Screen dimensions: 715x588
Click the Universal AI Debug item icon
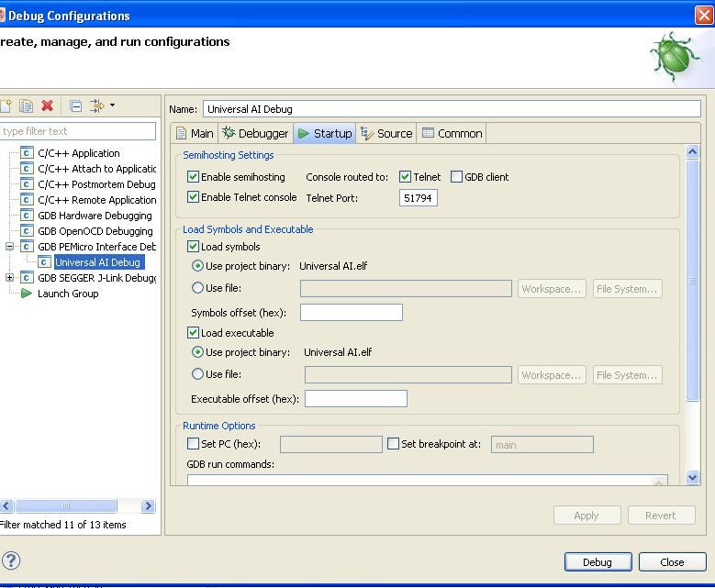point(44,262)
